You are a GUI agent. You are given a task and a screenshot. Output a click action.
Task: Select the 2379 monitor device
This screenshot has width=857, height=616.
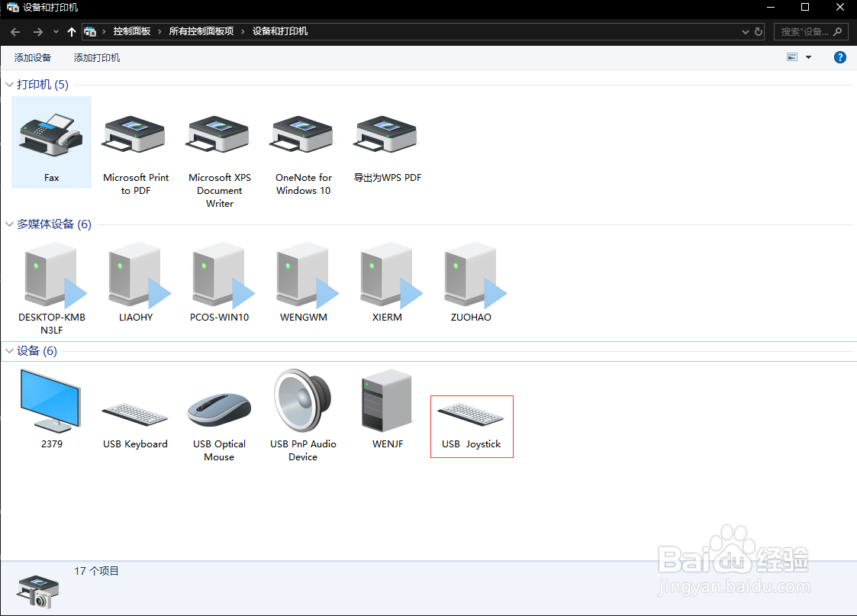[x=51, y=409]
